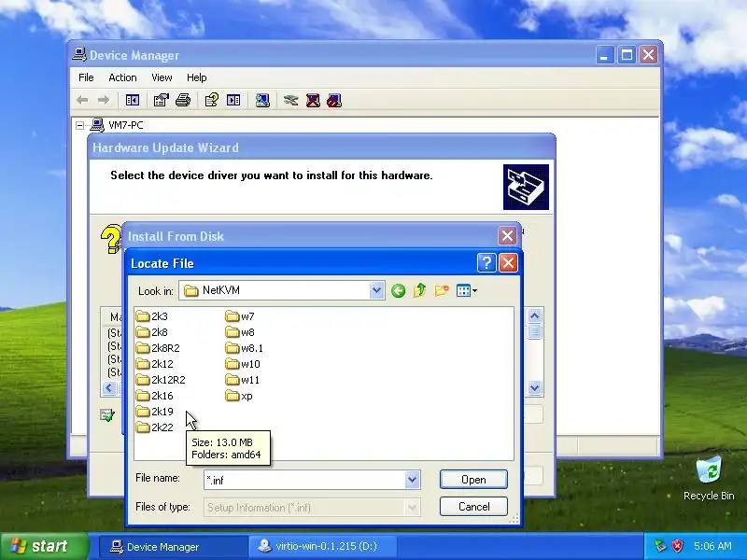Click the Cancel button in Locate File
747x560 pixels.
click(x=473, y=506)
